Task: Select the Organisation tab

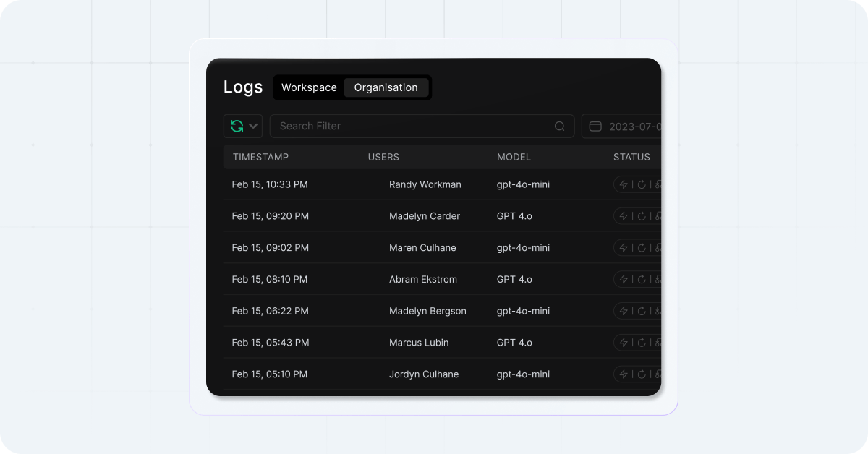Action: 386,87
